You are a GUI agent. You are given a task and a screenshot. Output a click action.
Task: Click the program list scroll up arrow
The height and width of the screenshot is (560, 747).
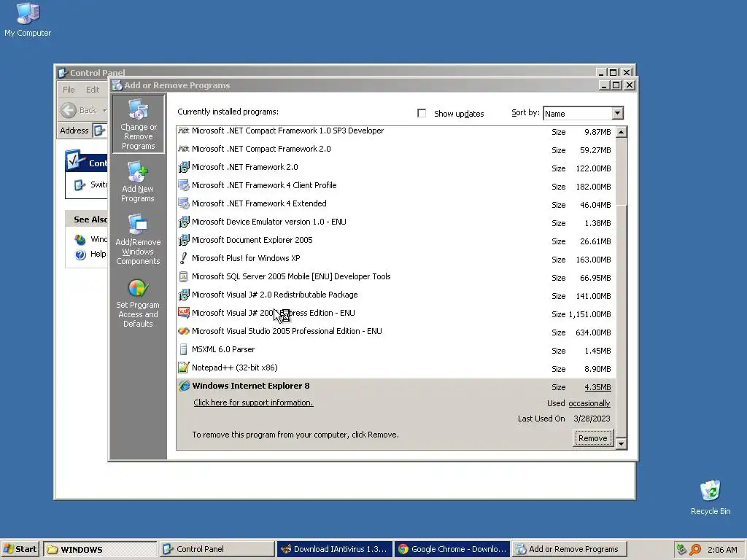(x=622, y=132)
